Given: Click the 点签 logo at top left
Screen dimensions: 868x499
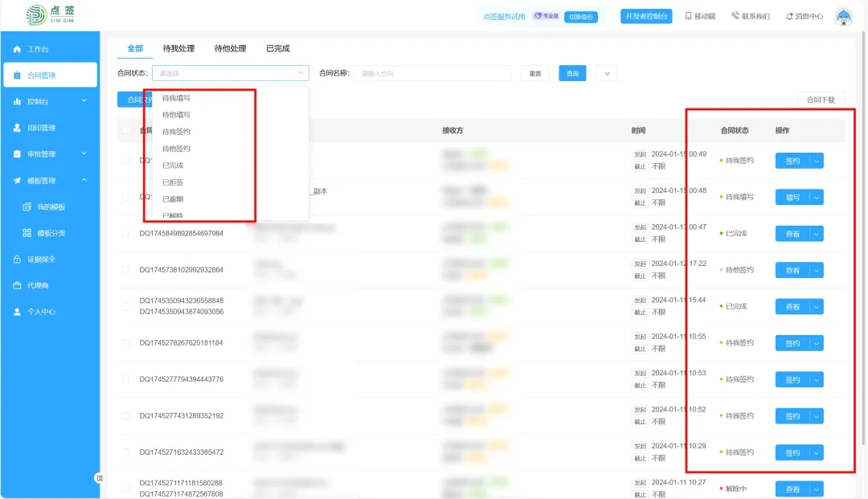Looking at the screenshot, I should point(50,14).
